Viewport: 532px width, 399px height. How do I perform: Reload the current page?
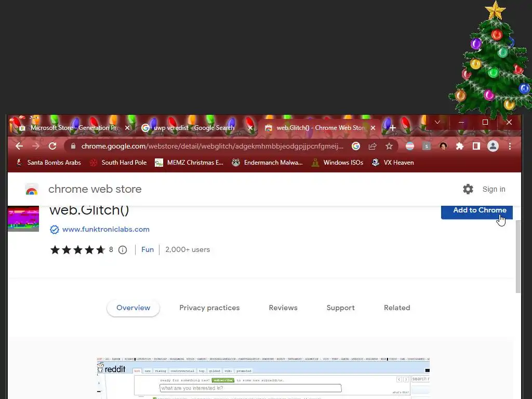(52, 146)
